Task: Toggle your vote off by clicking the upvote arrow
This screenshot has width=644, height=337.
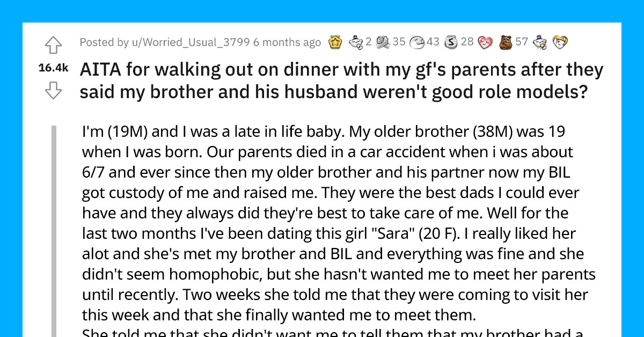Action: pos(53,46)
